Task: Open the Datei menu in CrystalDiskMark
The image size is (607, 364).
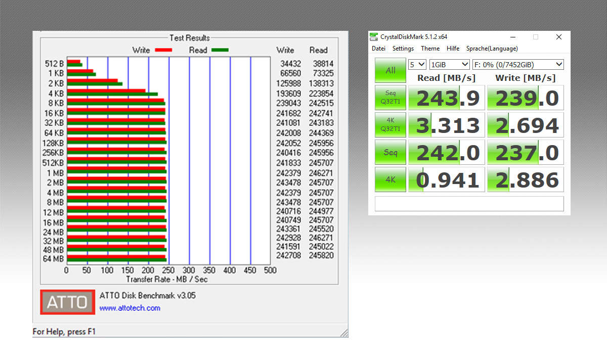Action: (378, 49)
